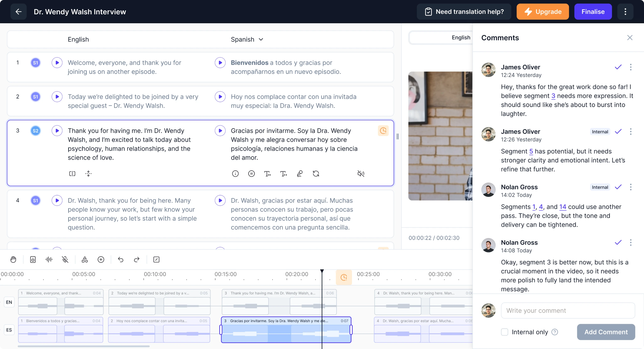This screenshot has width=644, height=349.
Task: Select the expand text icon in segment 3
Action: 284,173
